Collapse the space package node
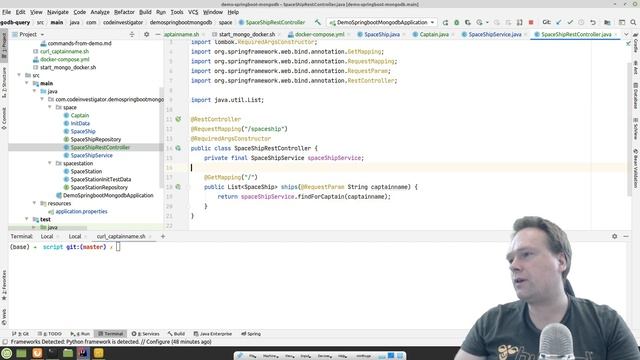 tap(50, 107)
